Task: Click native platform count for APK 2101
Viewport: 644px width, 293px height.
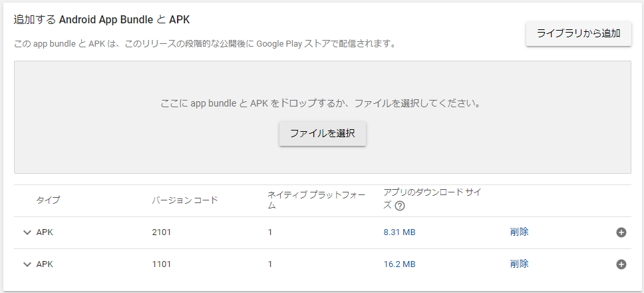Action: pyautogui.click(x=270, y=232)
